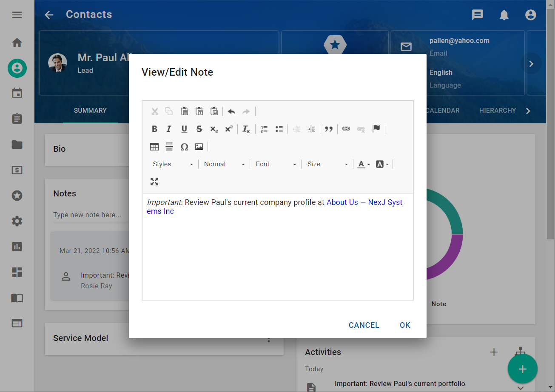Screen dimensions: 555x392
Task: Cancel the note edit dialog
Action: pos(364,325)
